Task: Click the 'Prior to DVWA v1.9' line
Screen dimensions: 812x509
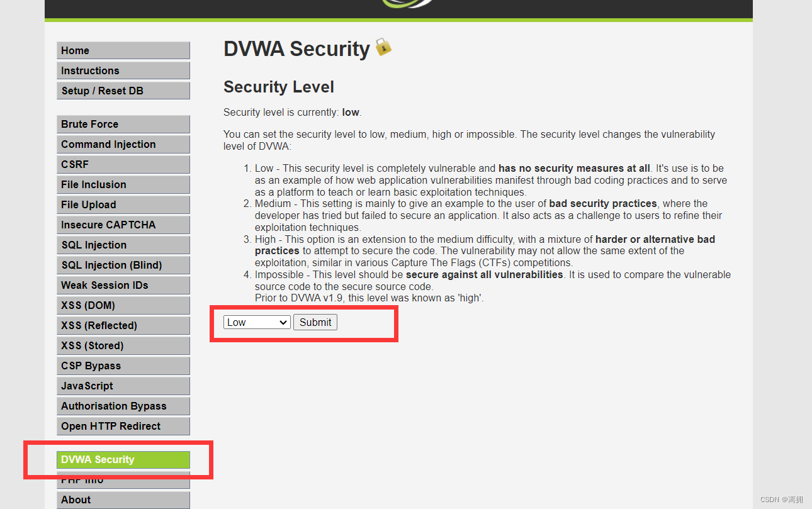Action: pos(369,298)
